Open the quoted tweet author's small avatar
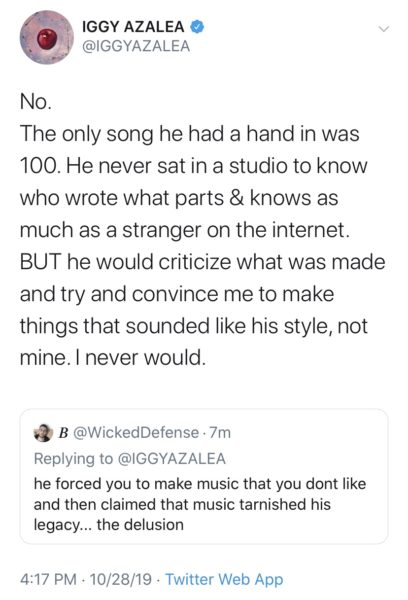The height and width of the screenshot is (600, 408). click(43, 433)
